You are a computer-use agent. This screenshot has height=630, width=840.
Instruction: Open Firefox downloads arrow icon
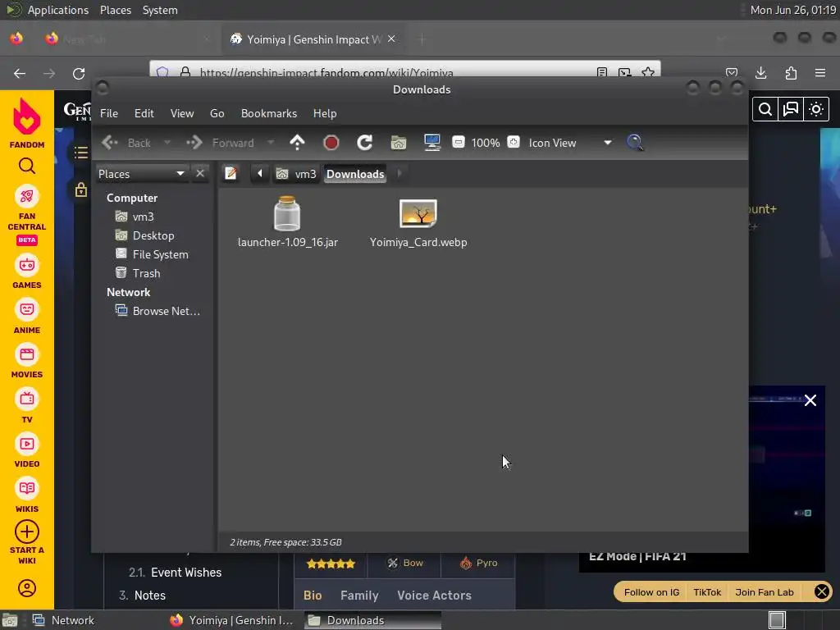tap(761, 73)
